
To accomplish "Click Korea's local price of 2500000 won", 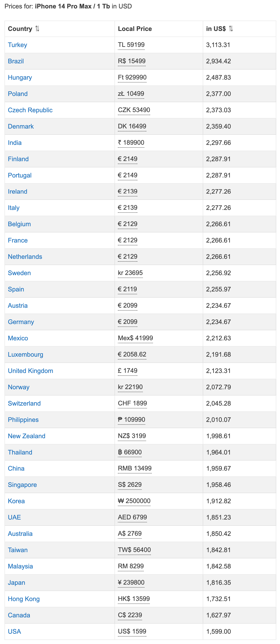I will click(x=134, y=501).
